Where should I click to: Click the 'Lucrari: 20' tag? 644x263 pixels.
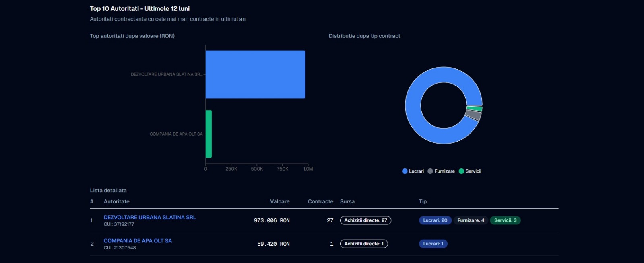435,220
